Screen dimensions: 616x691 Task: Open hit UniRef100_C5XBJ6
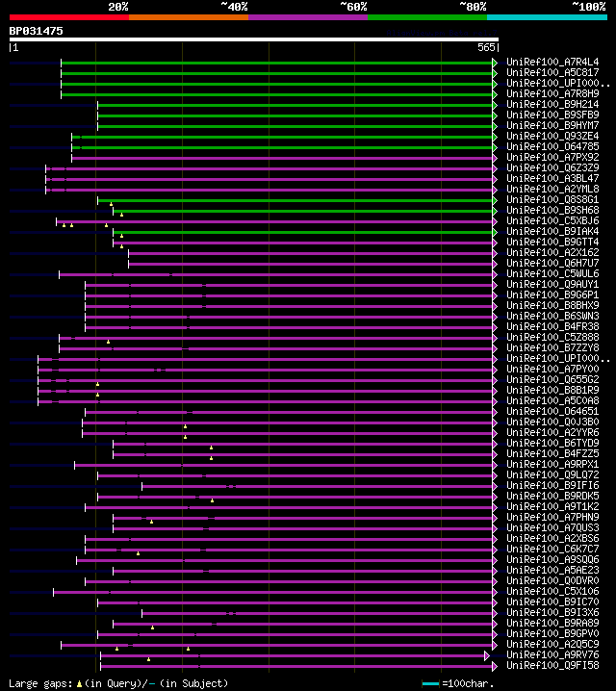coord(552,220)
